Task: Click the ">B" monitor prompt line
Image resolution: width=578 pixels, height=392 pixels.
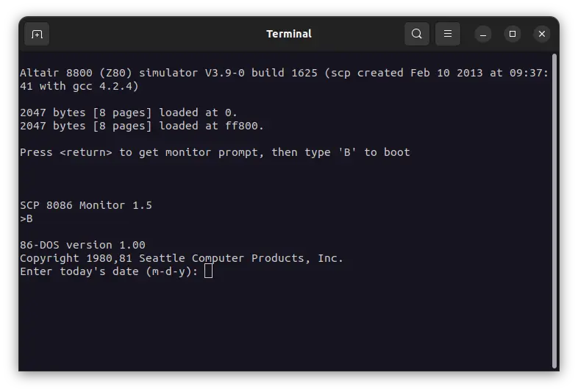Action: point(26,218)
